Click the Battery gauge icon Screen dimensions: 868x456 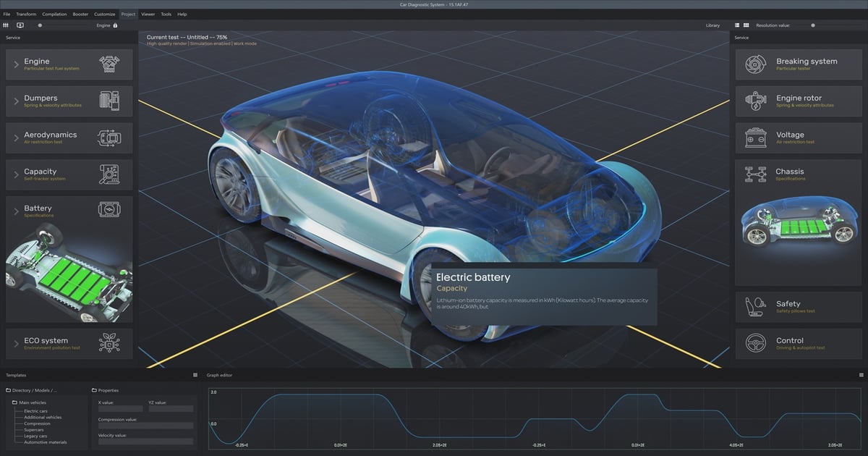coord(109,211)
